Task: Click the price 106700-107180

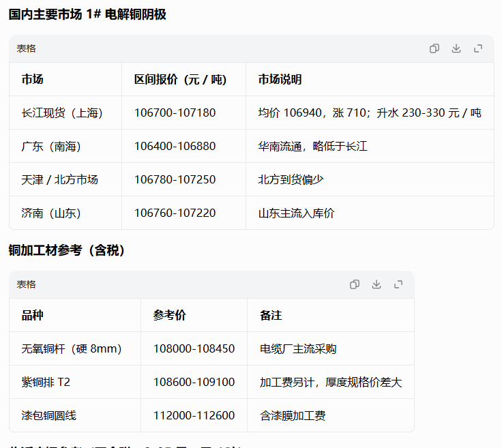Action: pos(175,113)
